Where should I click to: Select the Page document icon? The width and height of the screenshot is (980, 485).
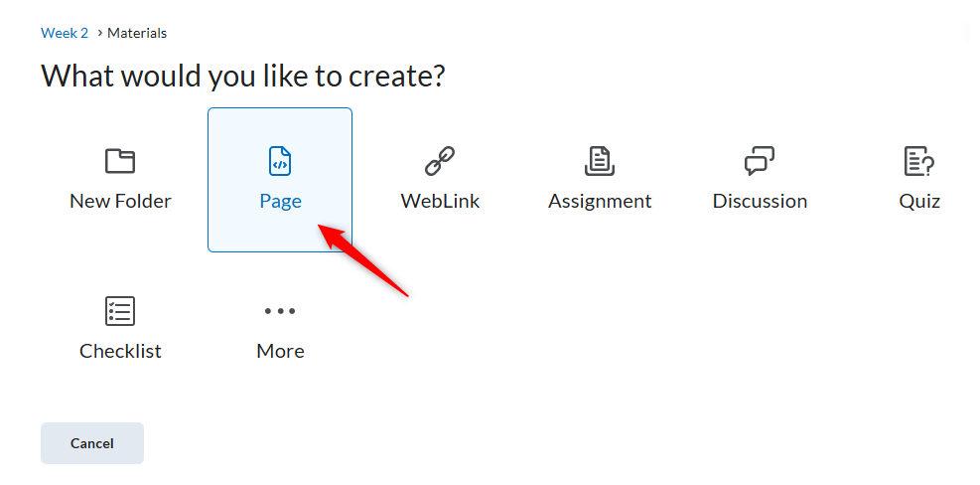(x=280, y=161)
